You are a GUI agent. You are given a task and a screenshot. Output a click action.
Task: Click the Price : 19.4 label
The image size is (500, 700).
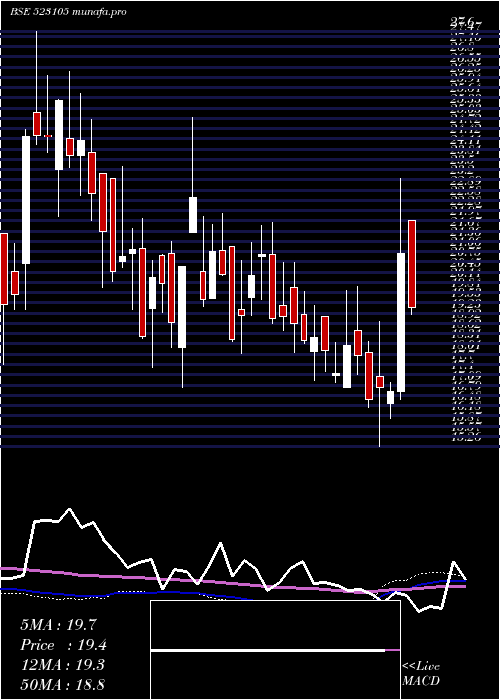pyautogui.click(x=63, y=645)
